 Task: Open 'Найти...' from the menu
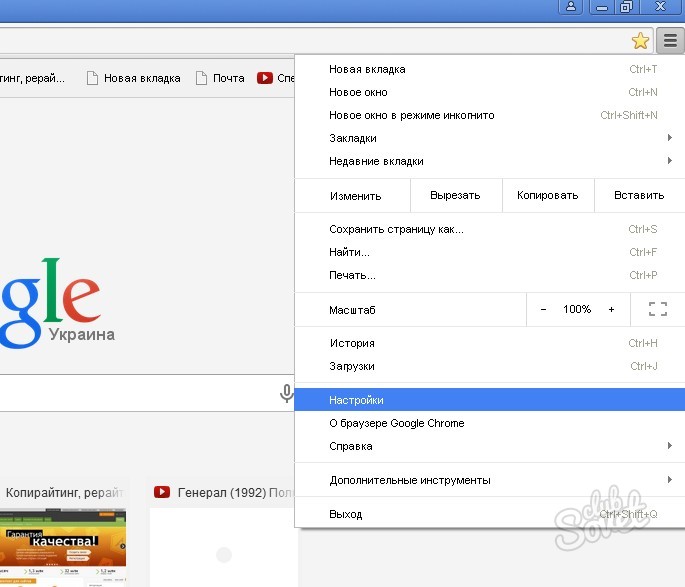tap(490, 252)
